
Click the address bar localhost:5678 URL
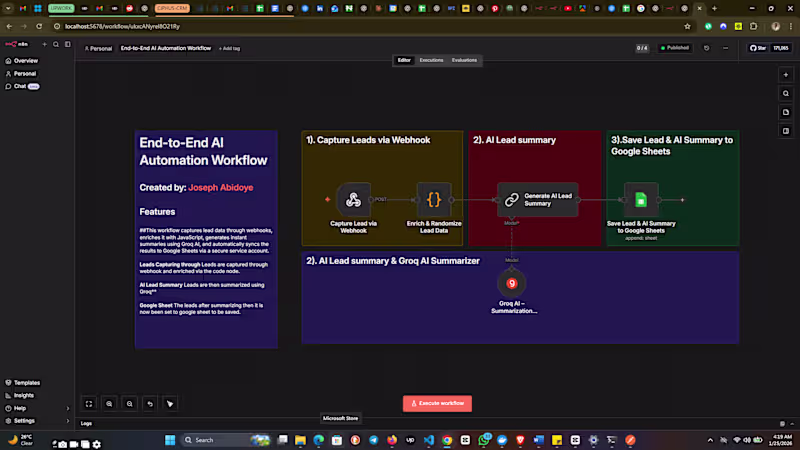click(x=122, y=27)
